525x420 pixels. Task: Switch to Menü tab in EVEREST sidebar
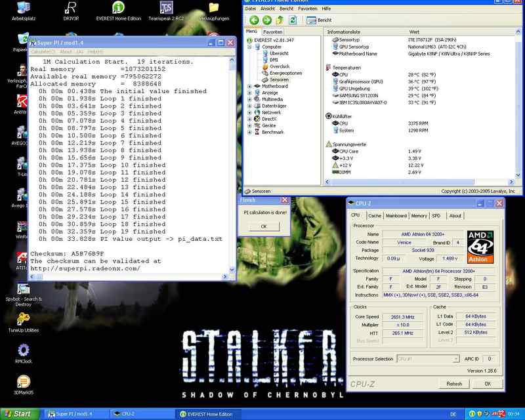[251, 31]
